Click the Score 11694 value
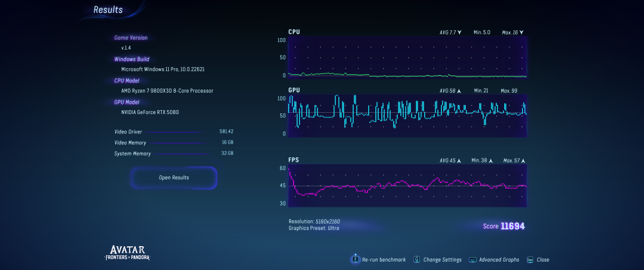The height and width of the screenshot is (270, 644). pos(513,226)
